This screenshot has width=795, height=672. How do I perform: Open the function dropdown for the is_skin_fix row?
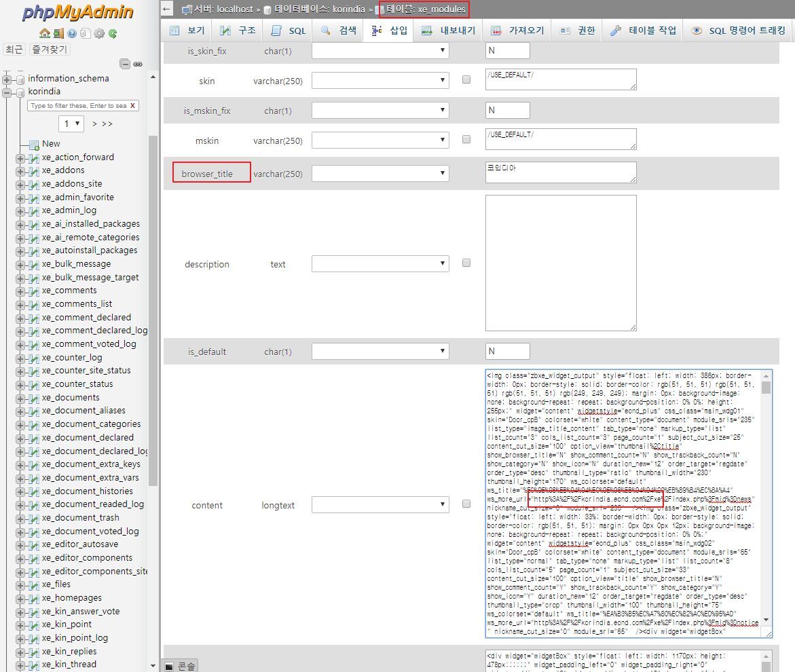380,50
